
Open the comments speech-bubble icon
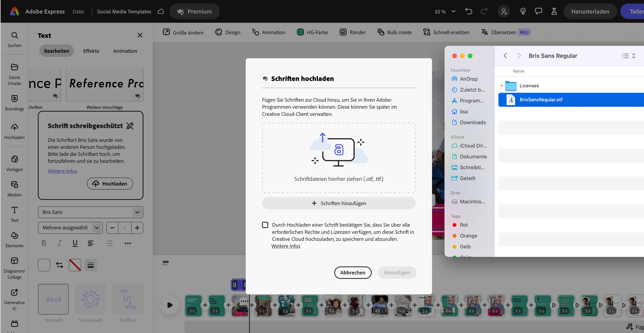coord(538,11)
